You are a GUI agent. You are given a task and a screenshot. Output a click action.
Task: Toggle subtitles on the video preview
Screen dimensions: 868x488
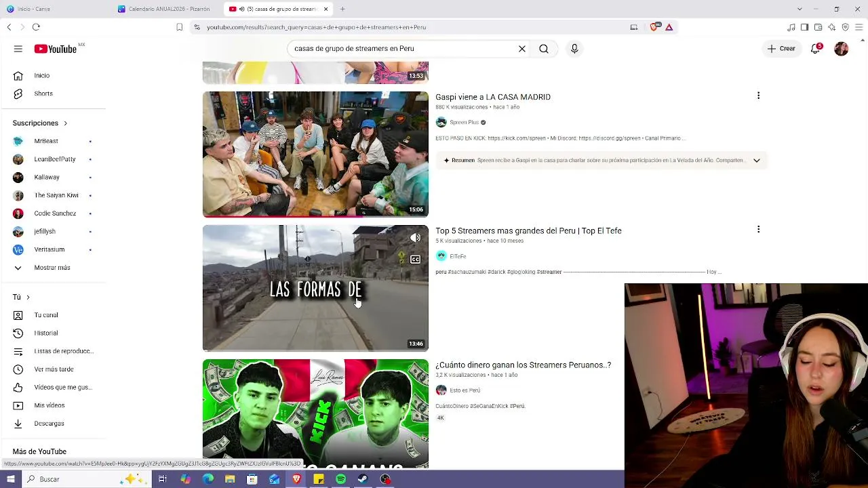tap(416, 260)
